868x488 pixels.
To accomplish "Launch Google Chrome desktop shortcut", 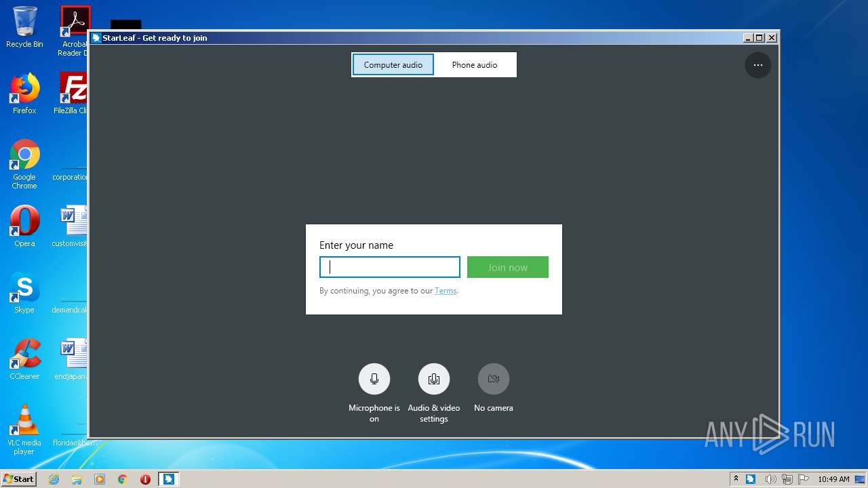I will point(24,164).
